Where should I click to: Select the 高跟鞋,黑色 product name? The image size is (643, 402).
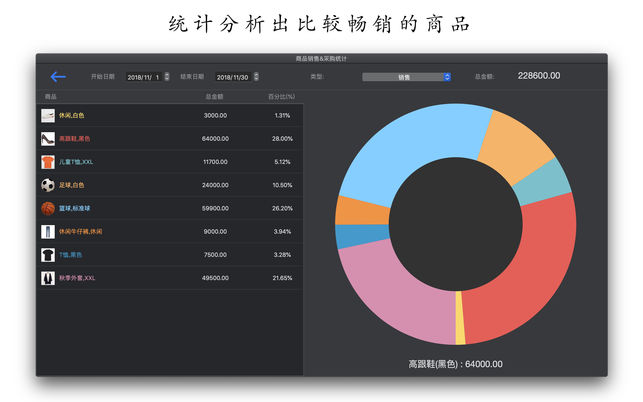point(74,139)
